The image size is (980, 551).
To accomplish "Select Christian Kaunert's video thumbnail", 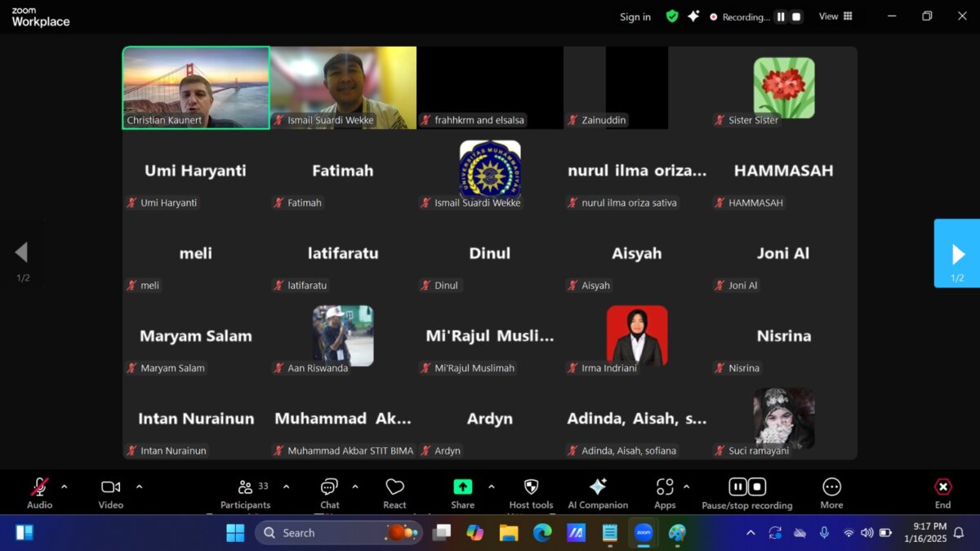I will click(196, 87).
